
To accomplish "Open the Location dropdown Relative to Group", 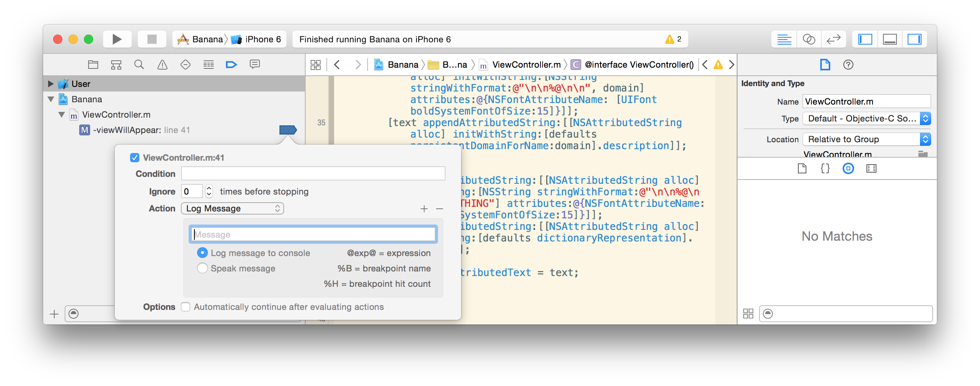I will point(867,139).
